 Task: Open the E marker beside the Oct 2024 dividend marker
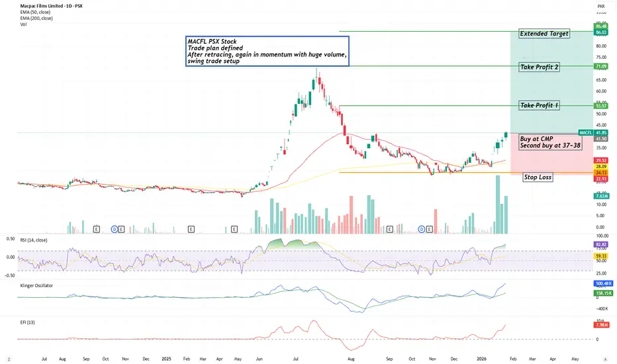[x=121, y=229]
